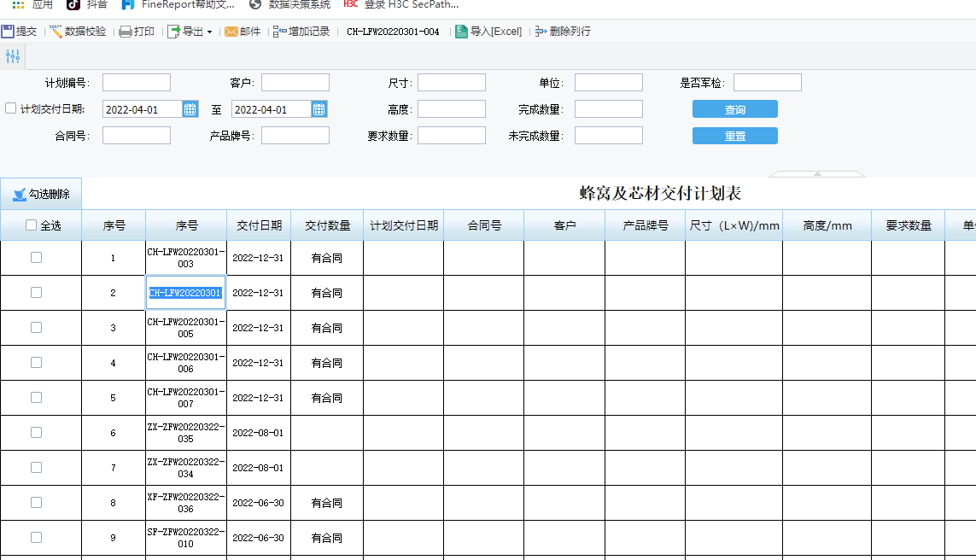Click the 勾选删除 button
This screenshot has width=976, height=560.
tap(41, 194)
